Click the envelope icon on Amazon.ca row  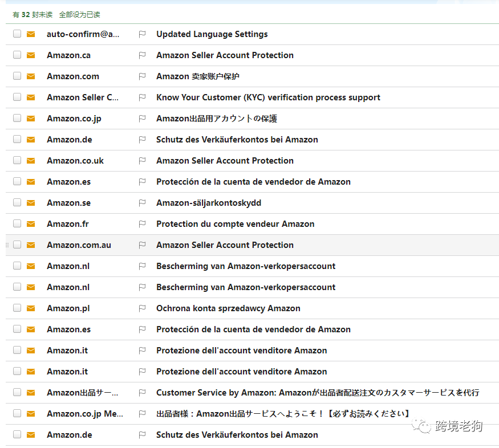coord(31,55)
